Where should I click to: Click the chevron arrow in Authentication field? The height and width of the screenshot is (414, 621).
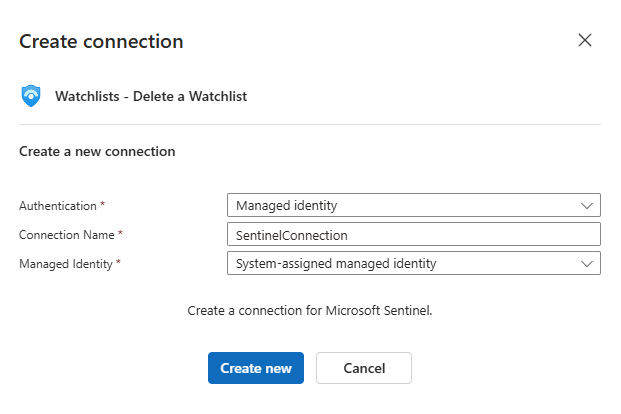pyautogui.click(x=587, y=205)
